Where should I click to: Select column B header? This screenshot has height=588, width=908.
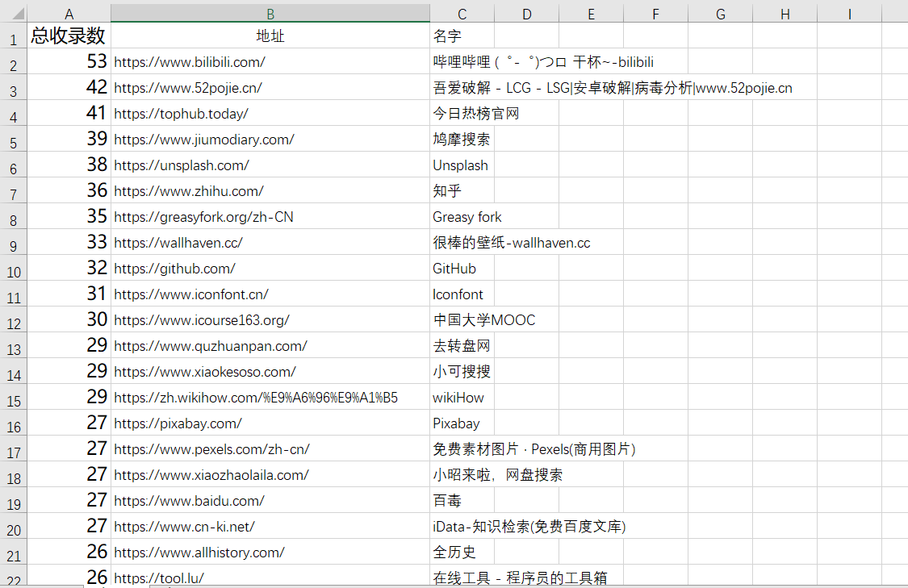[x=270, y=14]
